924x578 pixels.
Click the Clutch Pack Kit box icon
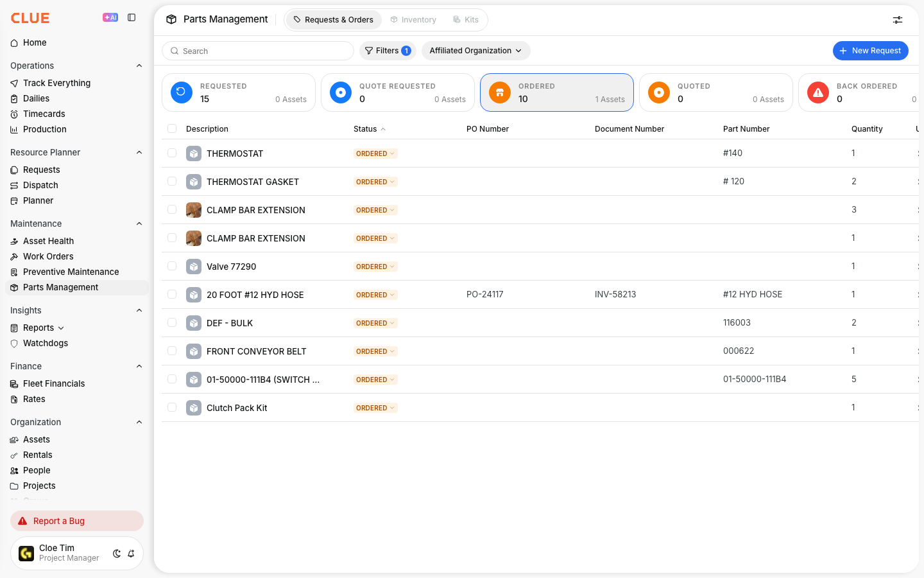coord(194,408)
